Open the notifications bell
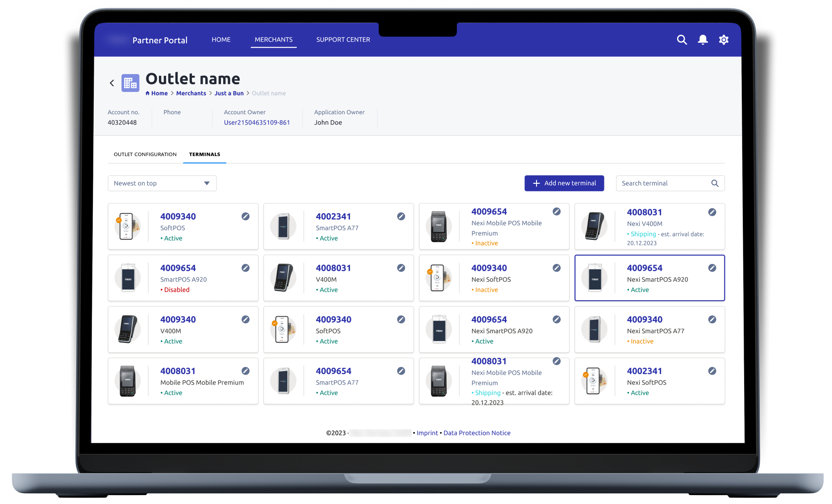 tap(703, 40)
